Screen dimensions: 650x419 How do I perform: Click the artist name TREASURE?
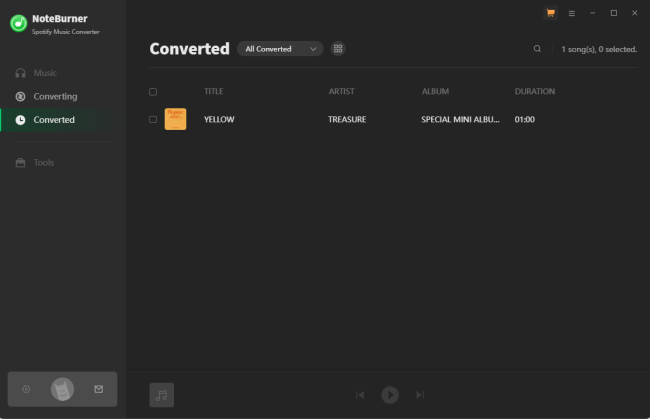[x=347, y=119]
